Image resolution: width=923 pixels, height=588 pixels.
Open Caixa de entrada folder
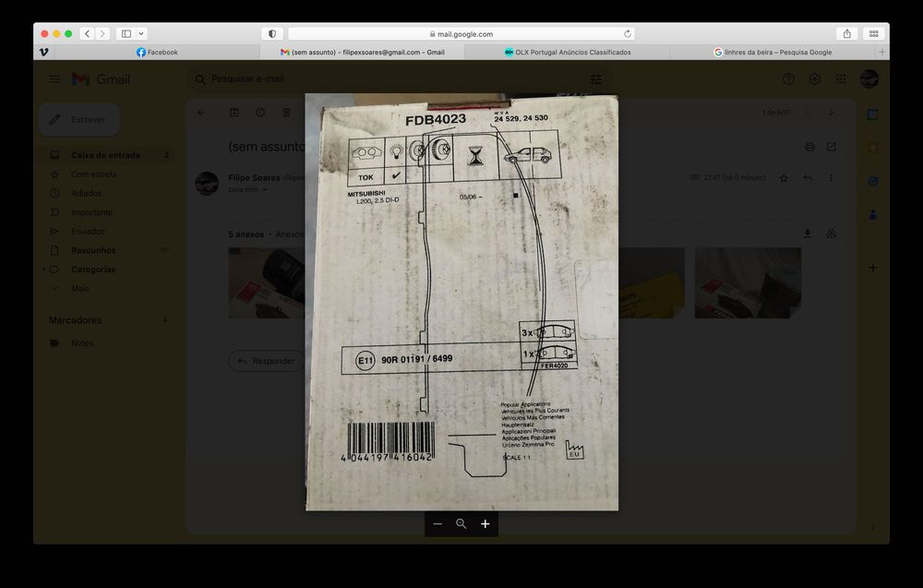(106, 155)
